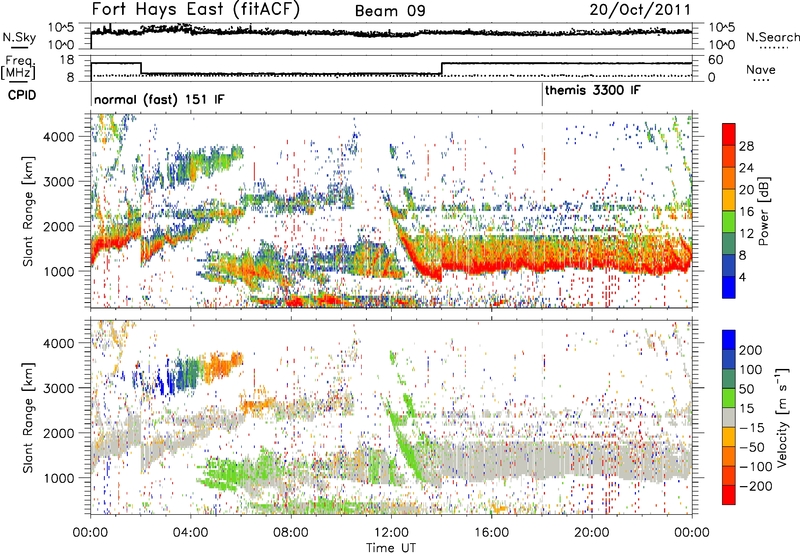The height and width of the screenshot is (554, 800).
Task: Click the red top segment of Power colorbar
Action: (729, 134)
